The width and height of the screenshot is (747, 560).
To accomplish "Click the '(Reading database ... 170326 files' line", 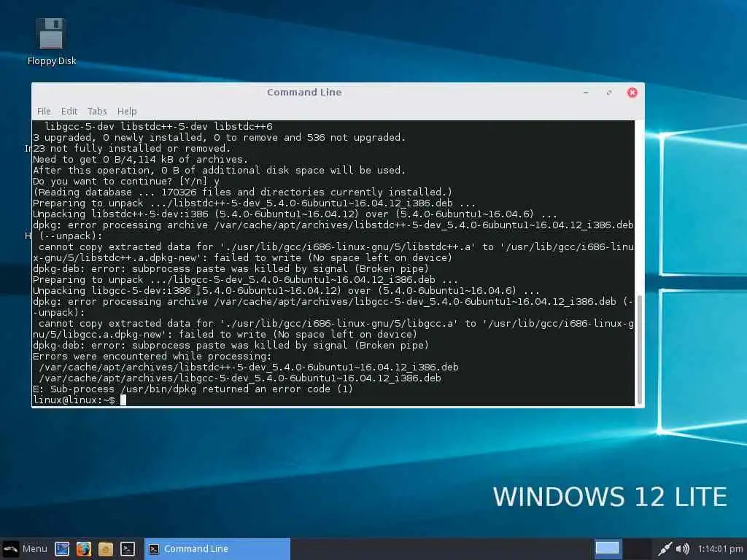I will 242,192.
